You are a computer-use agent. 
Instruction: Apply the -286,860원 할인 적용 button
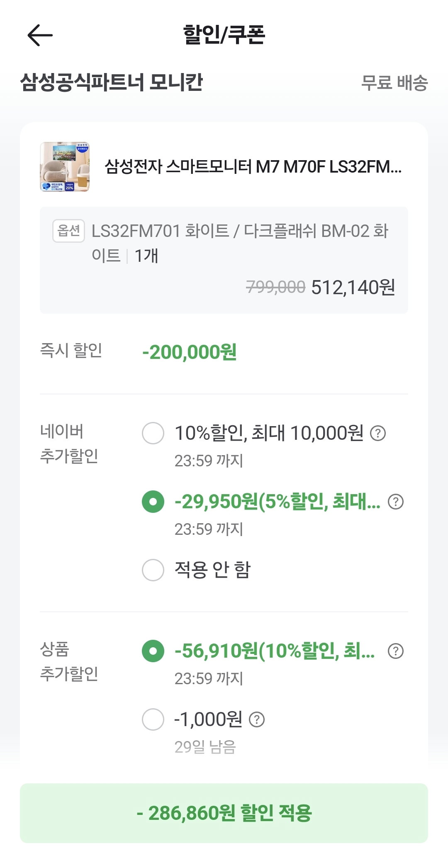click(x=224, y=813)
